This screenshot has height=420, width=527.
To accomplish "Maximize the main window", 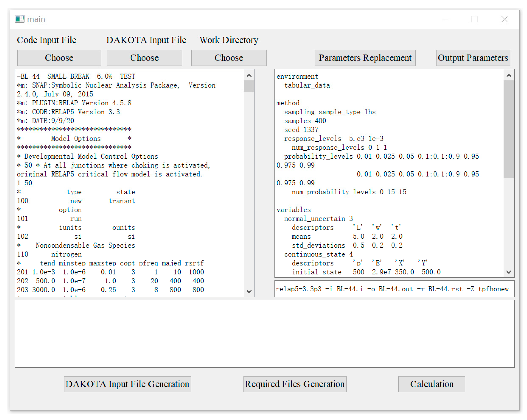I will (474, 19).
